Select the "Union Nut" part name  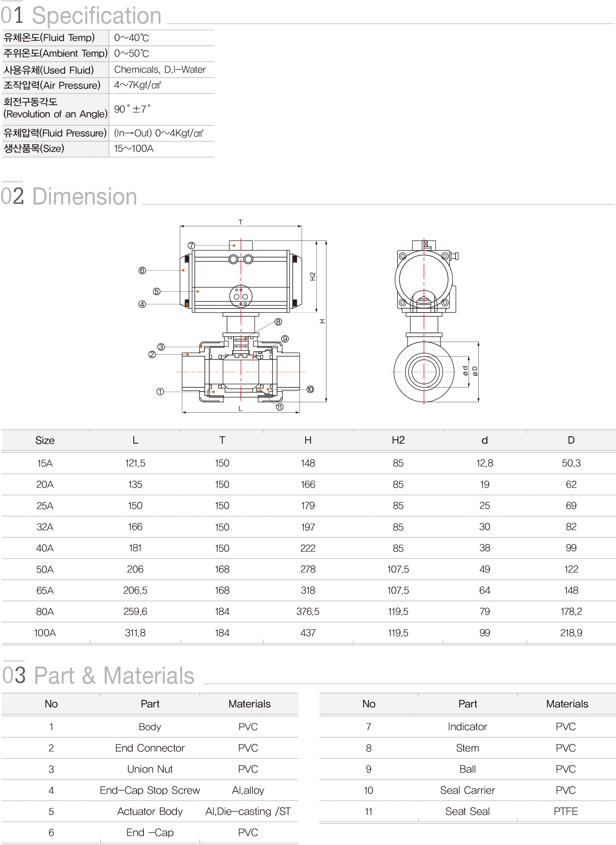pyautogui.click(x=150, y=769)
